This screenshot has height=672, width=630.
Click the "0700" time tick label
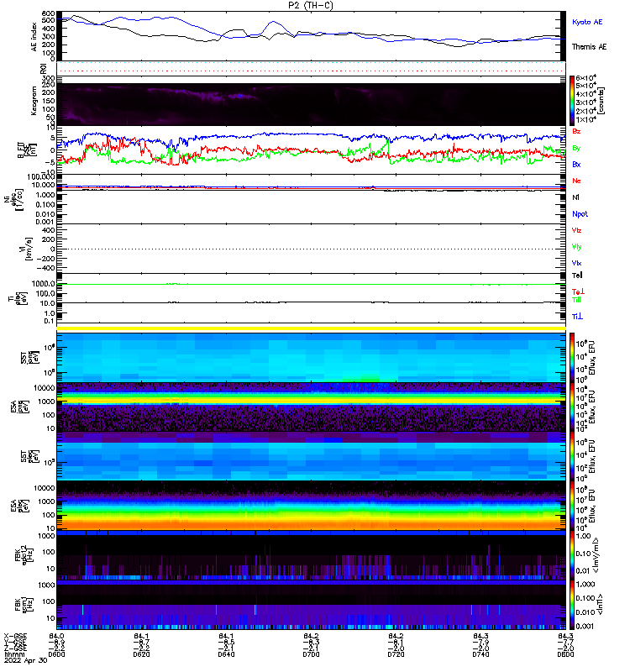pyautogui.click(x=311, y=654)
